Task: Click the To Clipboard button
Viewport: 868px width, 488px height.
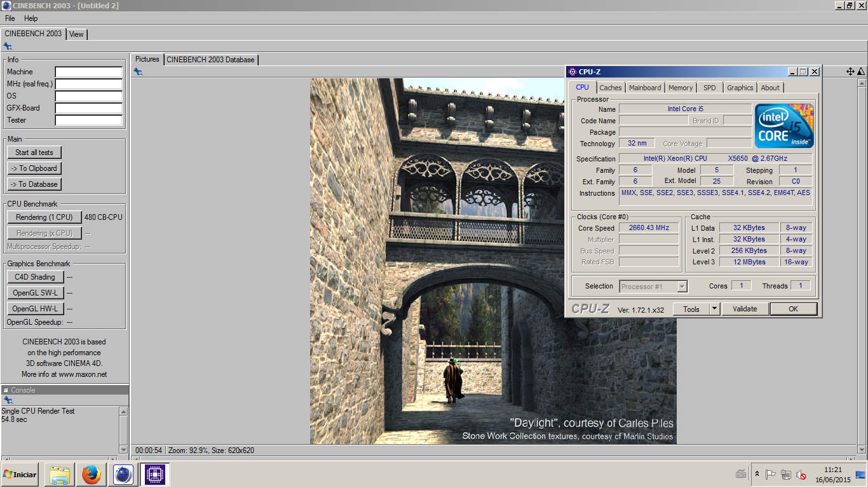Action: tap(34, 168)
